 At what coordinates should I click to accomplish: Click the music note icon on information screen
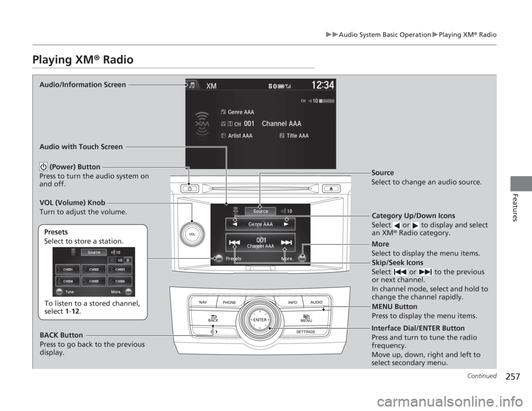coord(192,85)
